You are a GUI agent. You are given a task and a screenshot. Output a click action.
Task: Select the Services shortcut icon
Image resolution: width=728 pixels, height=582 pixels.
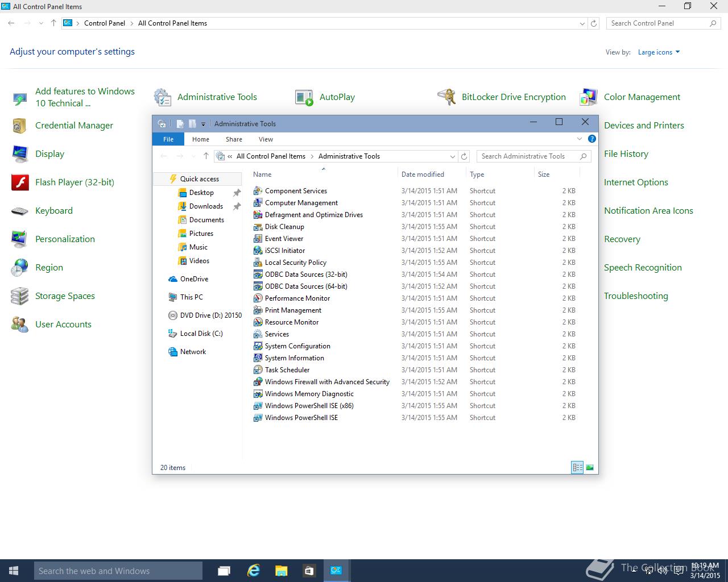[x=258, y=334]
